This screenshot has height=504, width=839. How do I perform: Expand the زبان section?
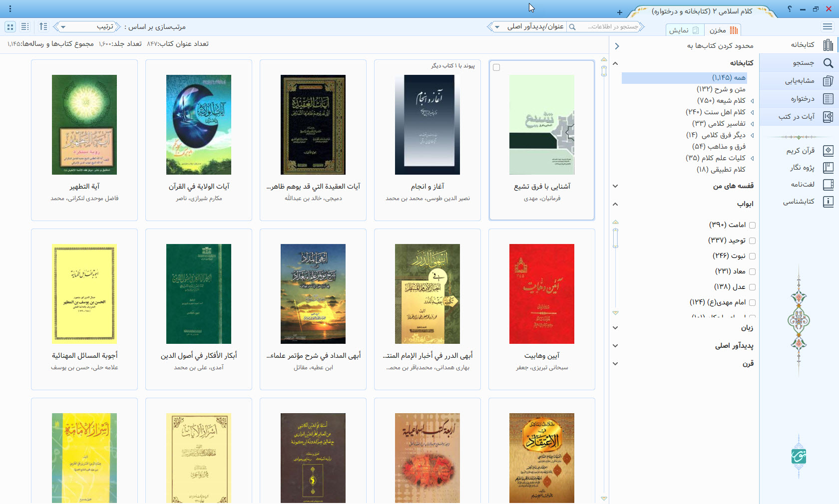pyautogui.click(x=615, y=328)
